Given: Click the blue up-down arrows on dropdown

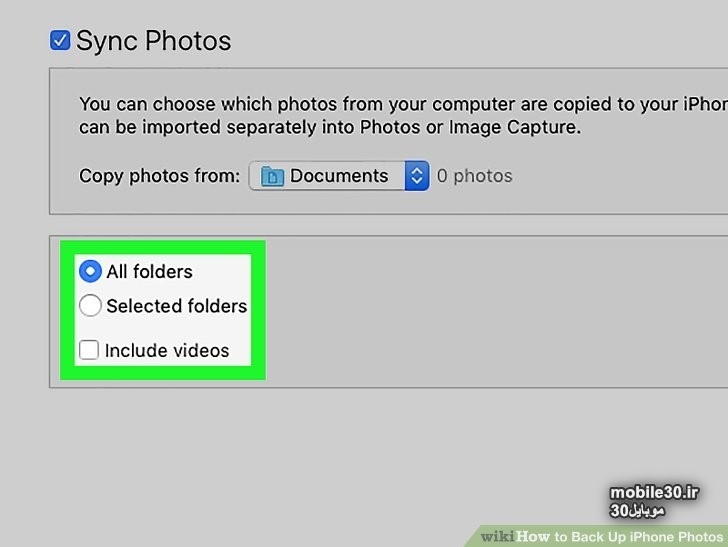Looking at the screenshot, I should (x=416, y=176).
